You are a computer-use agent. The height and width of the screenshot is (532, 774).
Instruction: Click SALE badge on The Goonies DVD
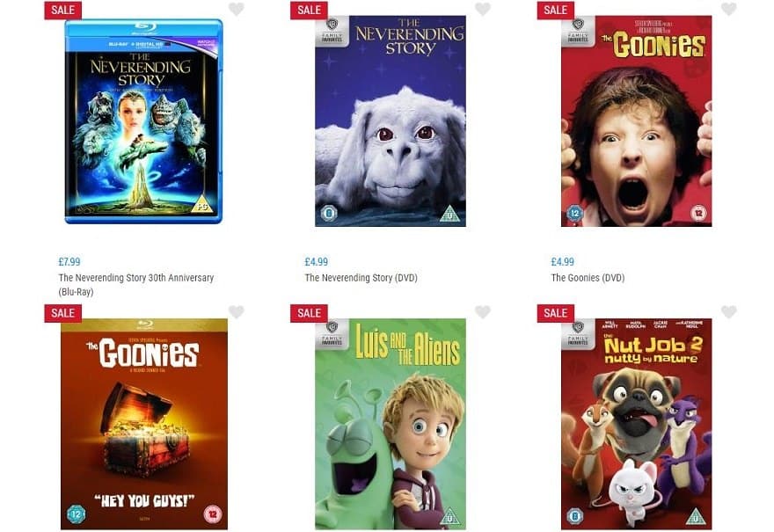[555, 11]
